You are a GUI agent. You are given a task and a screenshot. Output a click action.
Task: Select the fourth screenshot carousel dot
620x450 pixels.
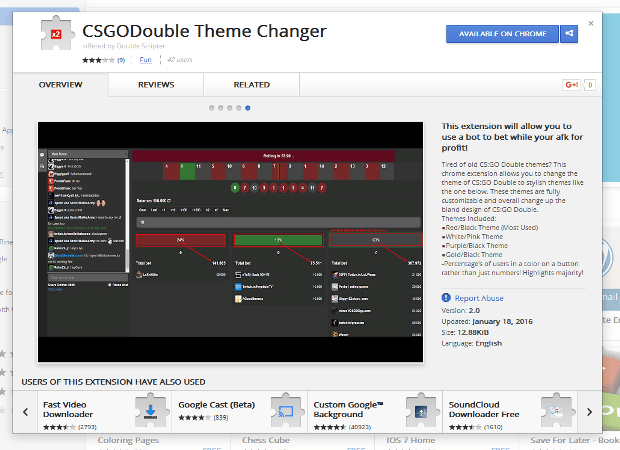(239, 108)
